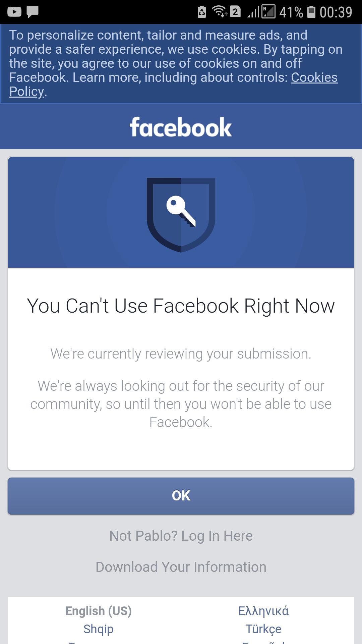The height and width of the screenshot is (644, 362).
Task: Tap the clock showing 00:39
Action: click(336, 12)
